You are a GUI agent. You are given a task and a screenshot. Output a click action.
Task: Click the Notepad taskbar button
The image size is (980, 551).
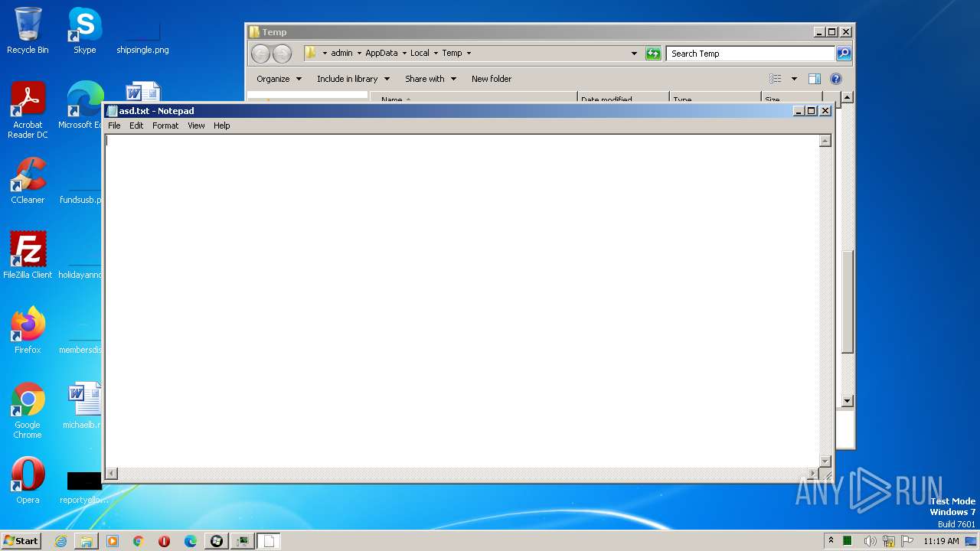268,541
